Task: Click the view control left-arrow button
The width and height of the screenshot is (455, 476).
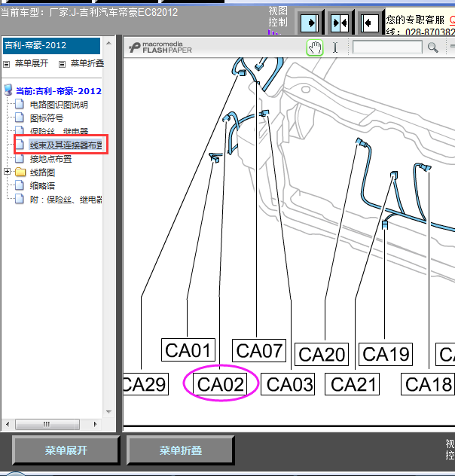Action: [x=370, y=23]
